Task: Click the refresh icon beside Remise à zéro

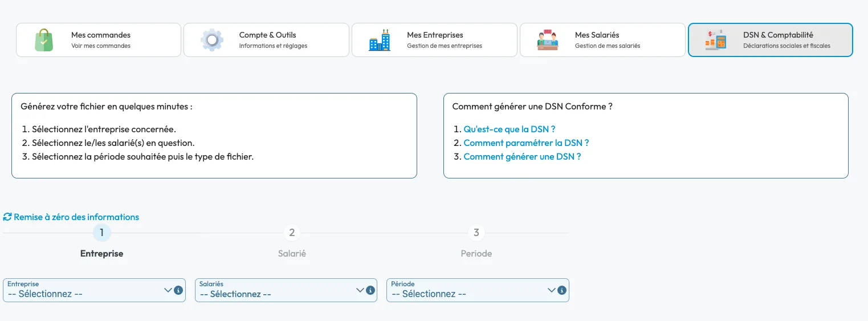Action: 7,217
